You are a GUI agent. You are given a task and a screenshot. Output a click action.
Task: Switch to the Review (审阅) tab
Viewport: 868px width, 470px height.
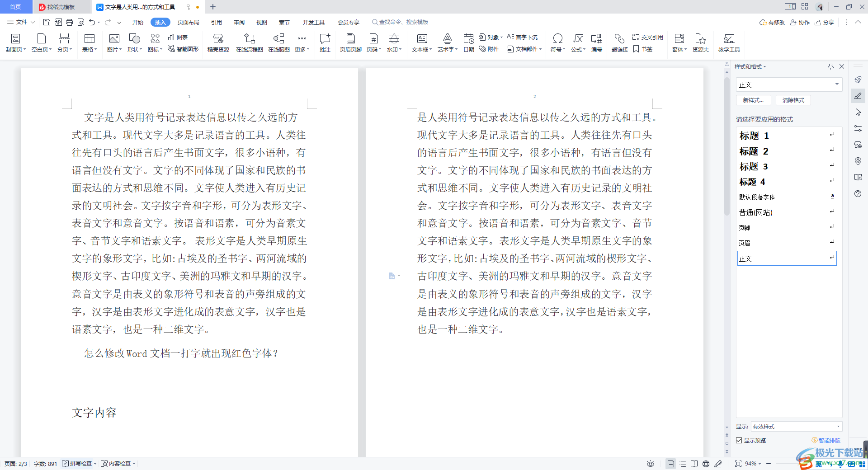239,22
